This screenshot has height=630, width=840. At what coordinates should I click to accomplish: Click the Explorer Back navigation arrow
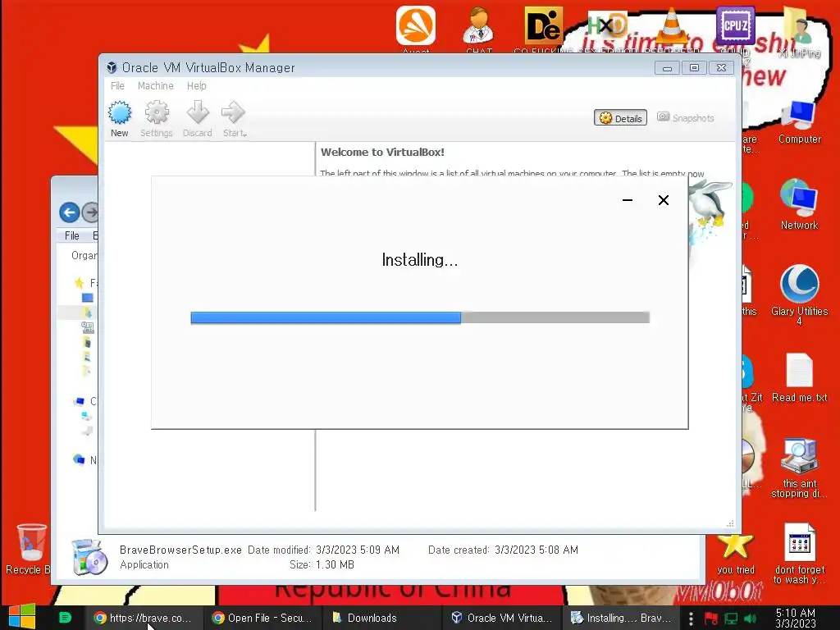[70, 212]
